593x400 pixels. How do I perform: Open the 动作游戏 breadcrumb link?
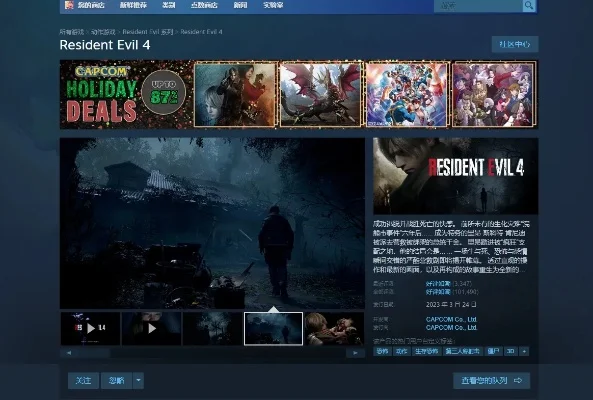point(103,32)
